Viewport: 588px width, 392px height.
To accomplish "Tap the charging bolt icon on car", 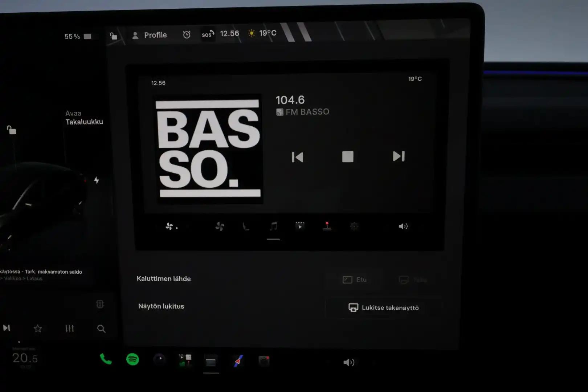I will (97, 180).
